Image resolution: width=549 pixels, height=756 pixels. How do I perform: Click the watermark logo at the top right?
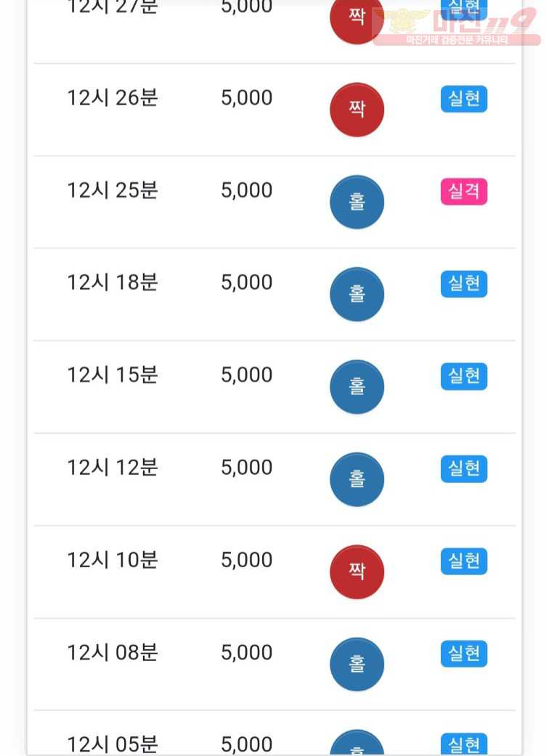[457, 27]
